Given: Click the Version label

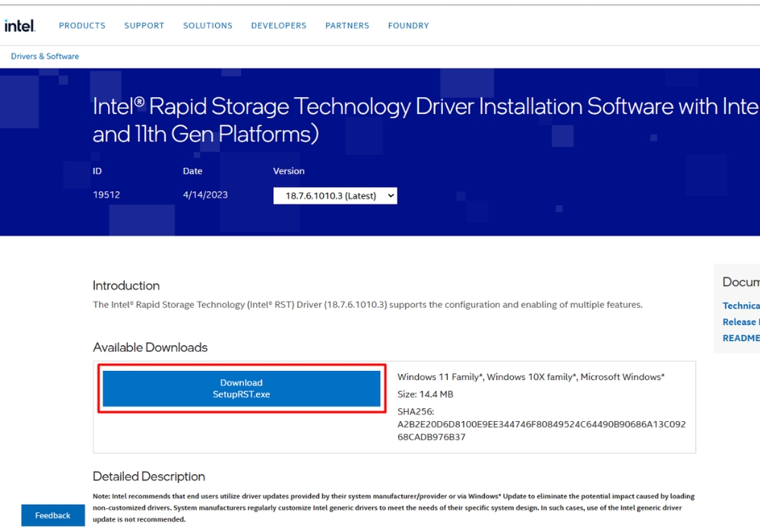Looking at the screenshot, I should 289,171.
